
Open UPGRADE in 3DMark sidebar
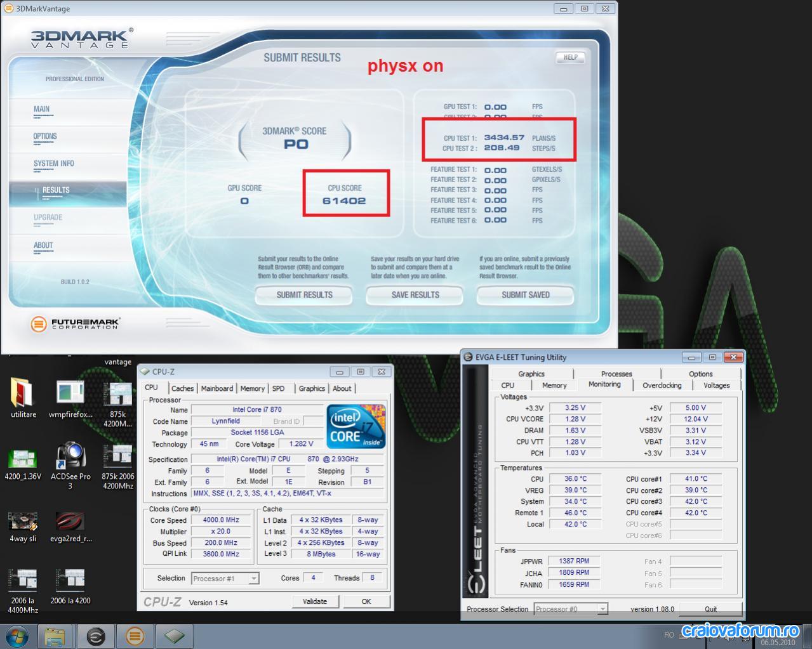click(x=48, y=218)
